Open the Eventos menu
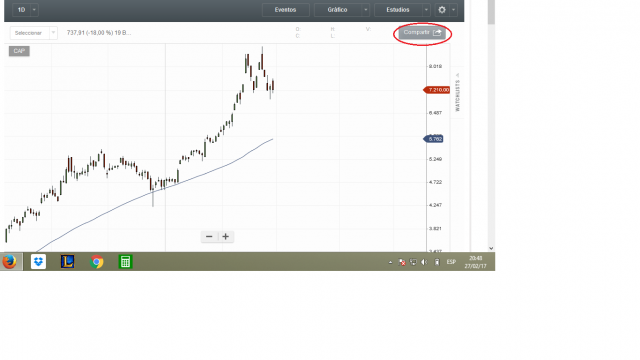The image size is (640, 360). tap(285, 10)
